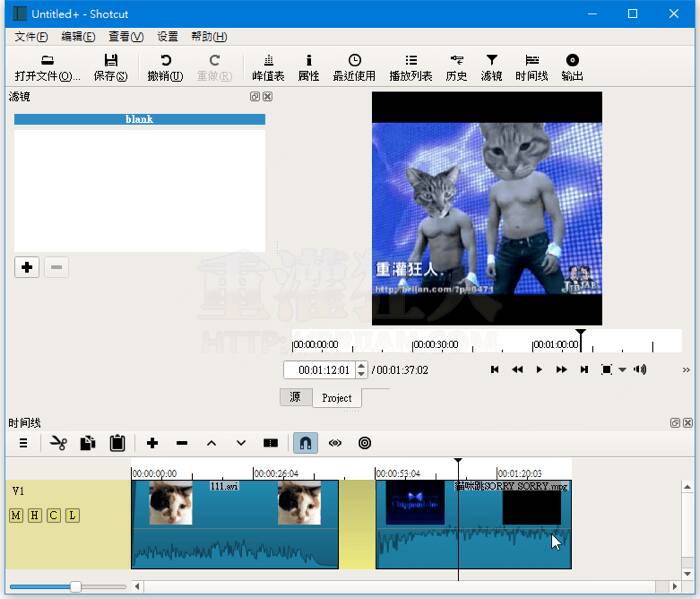
Task: Skip to the start of the clip
Action: (495, 370)
